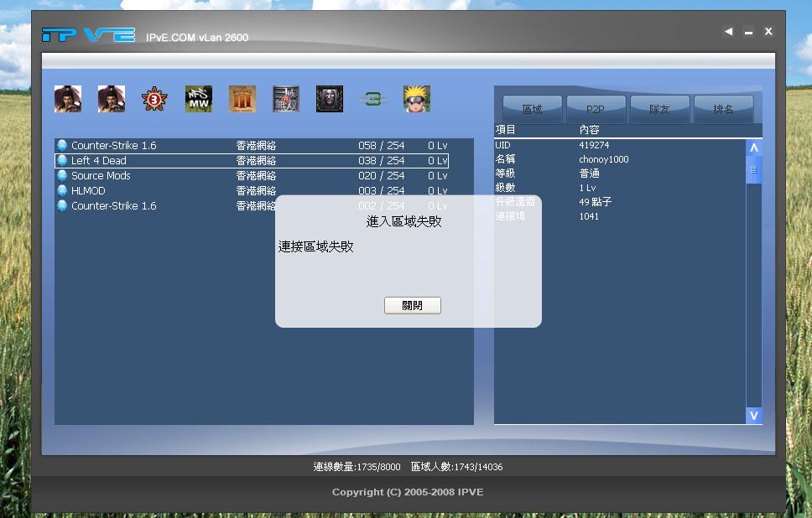Click the 級數 value 1 Lv
The image size is (812, 518).
coord(587,188)
